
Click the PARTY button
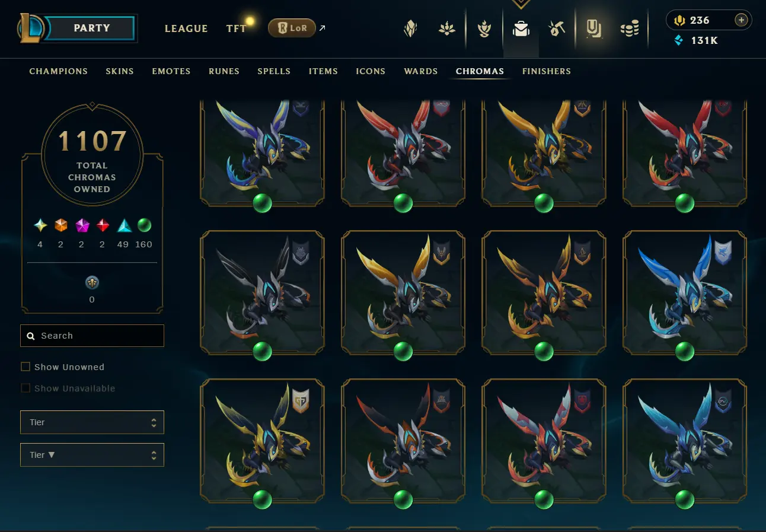click(91, 28)
